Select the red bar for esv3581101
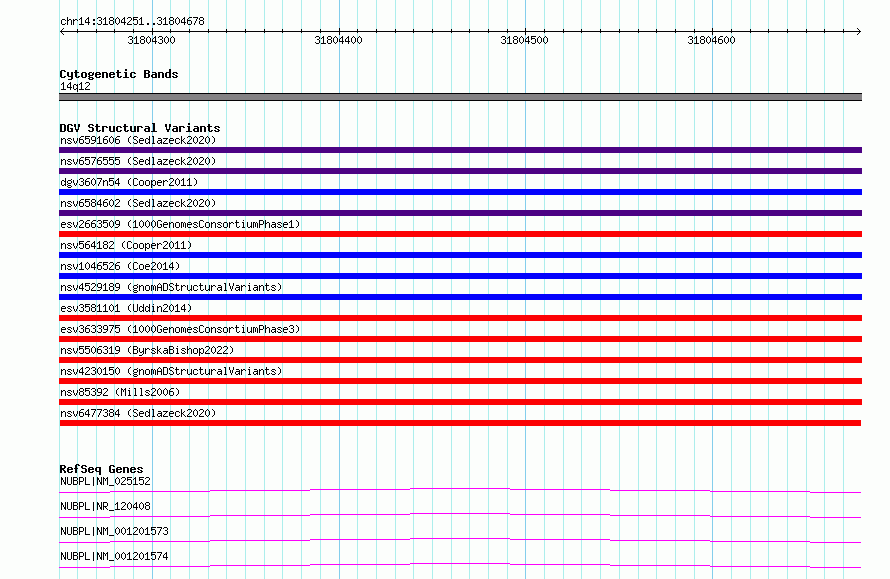Viewport: 890px width, 579px height. point(460,318)
